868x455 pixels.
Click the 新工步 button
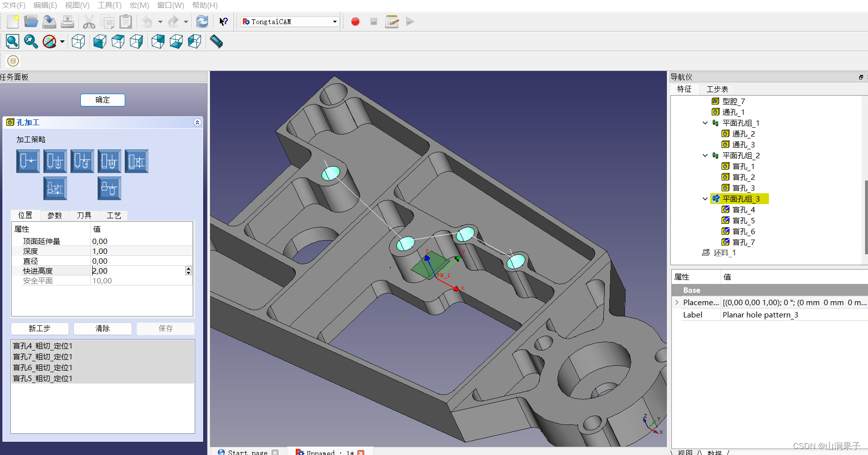tap(39, 329)
